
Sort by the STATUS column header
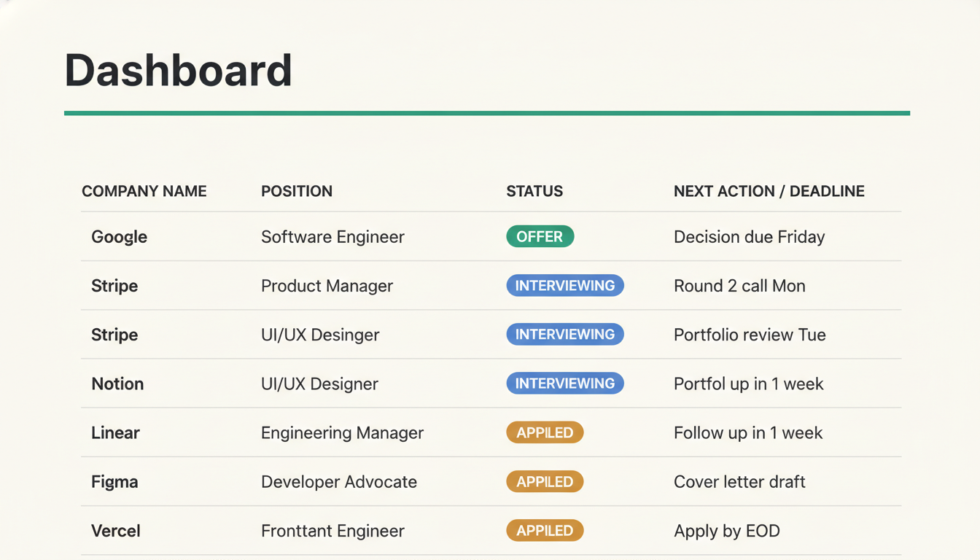coord(534,191)
